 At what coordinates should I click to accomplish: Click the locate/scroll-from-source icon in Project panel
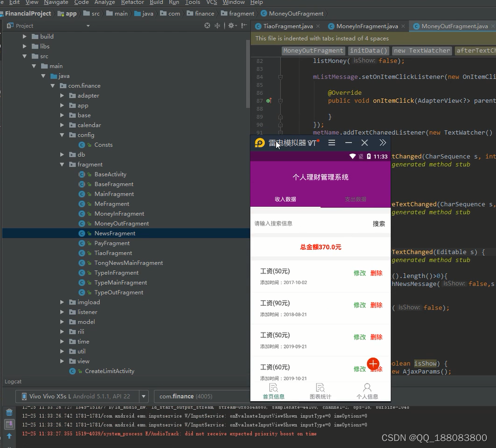tap(207, 26)
